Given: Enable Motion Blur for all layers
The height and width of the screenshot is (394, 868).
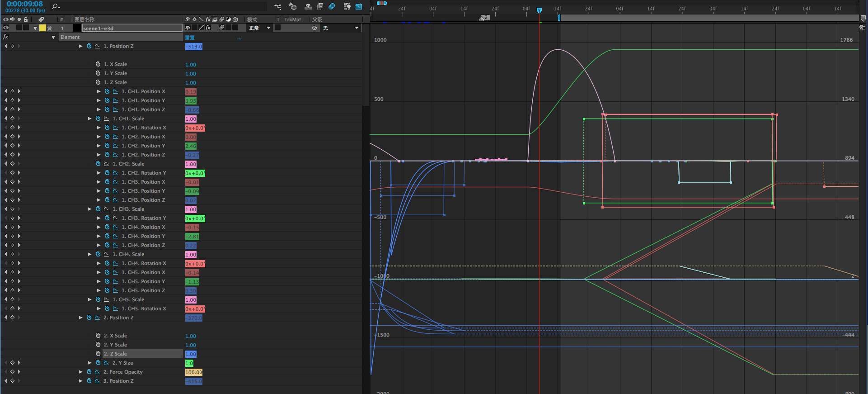Looking at the screenshot, I should click(x=332, y=6).
